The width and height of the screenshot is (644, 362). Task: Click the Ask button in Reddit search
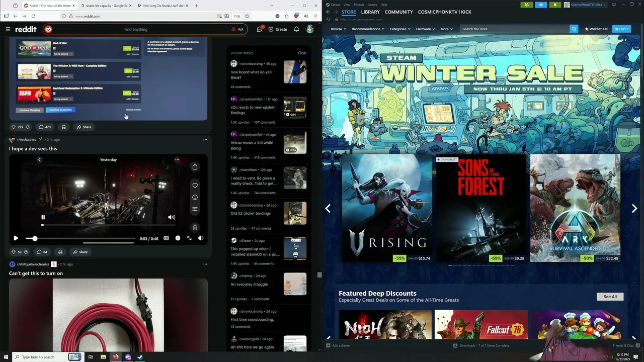pyautogui.click(x=237, y=29)
